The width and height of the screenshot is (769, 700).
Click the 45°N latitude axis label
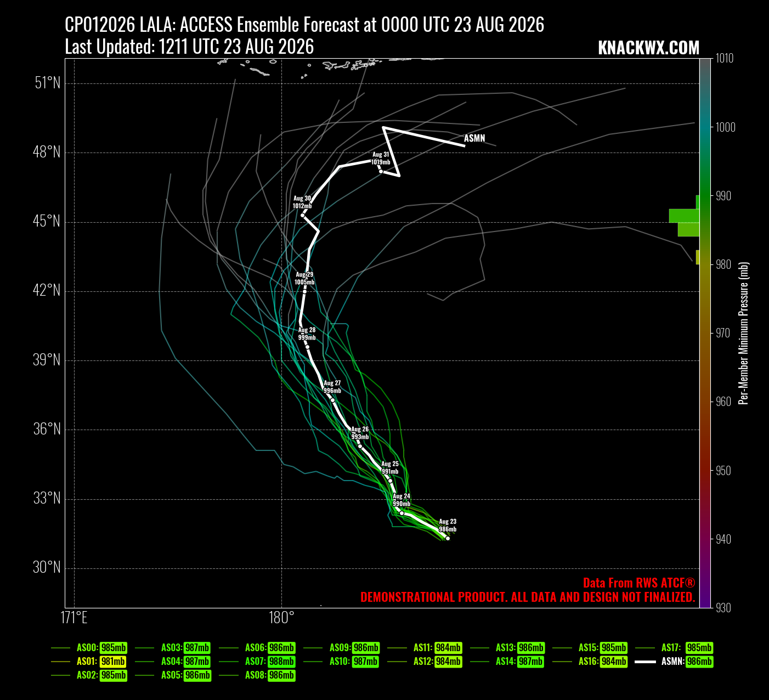[x=47, y=222]
